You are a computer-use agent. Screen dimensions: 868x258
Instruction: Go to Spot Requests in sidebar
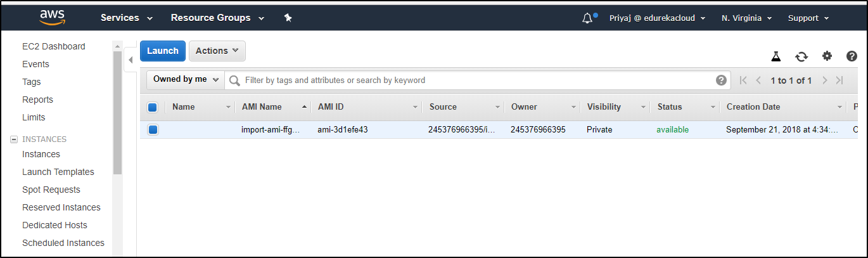coord(51,190)
